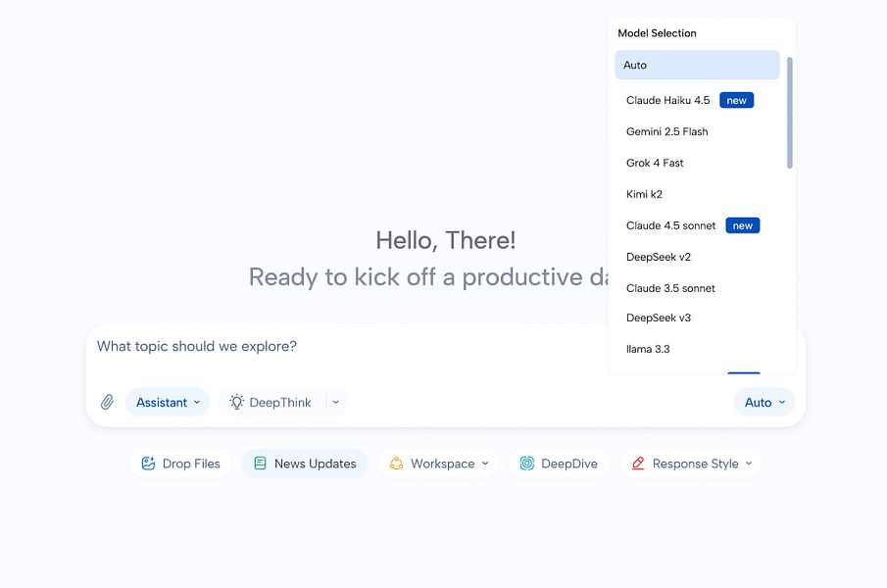Viewport: 887px width, 588px height.
Task: Choose Claude 4.5 sonnet model
Action: (x=697, y=225)
